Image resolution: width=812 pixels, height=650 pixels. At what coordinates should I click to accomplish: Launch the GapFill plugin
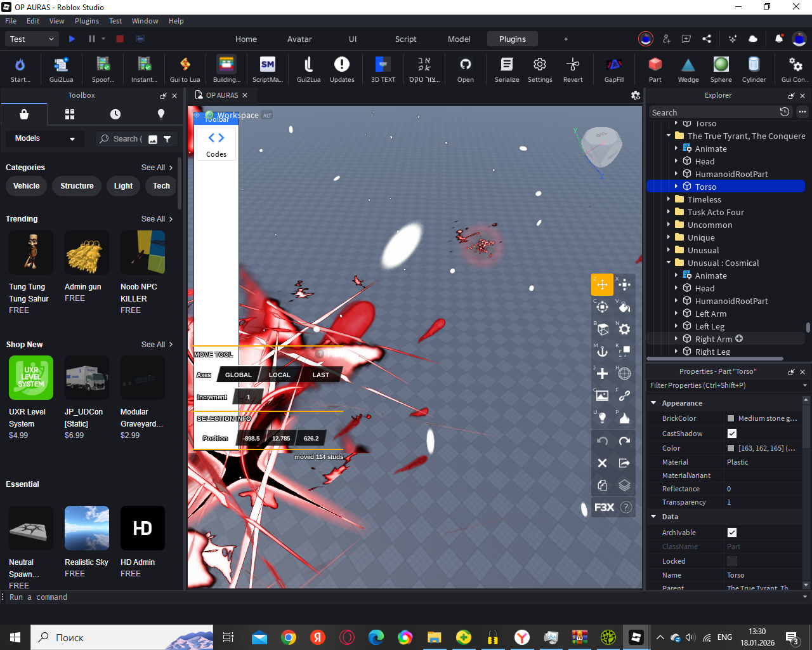point(613,69)
